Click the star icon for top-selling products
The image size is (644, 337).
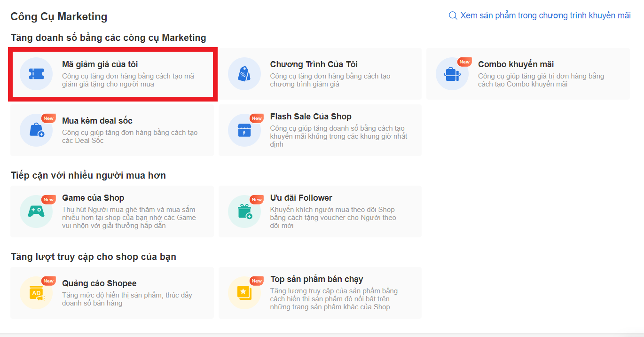tap(244, 293)
